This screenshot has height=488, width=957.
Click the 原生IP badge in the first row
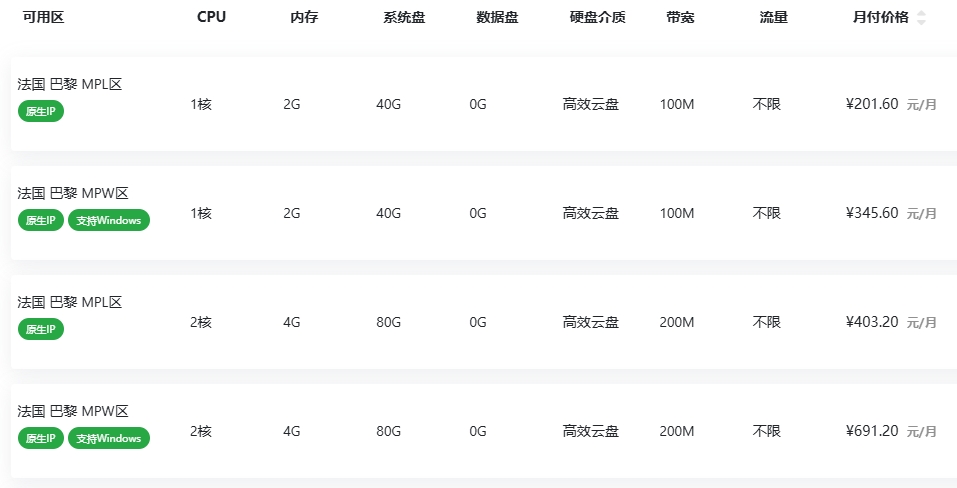[x=41, y=112]
